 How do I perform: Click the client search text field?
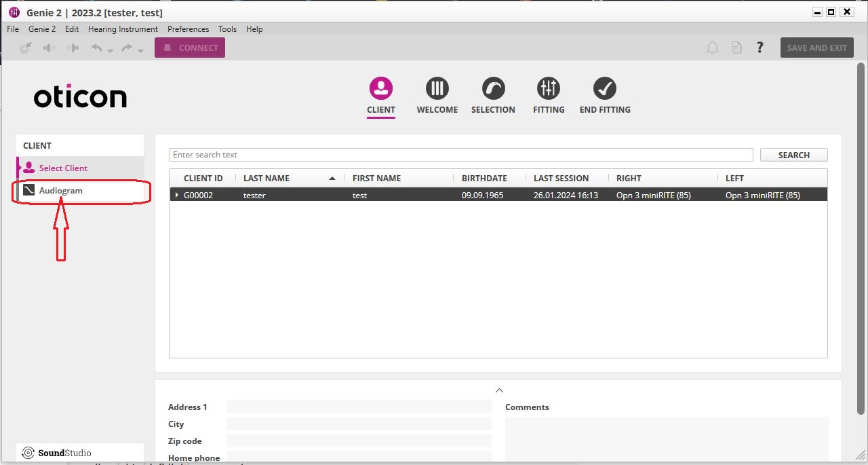[461, 155]
